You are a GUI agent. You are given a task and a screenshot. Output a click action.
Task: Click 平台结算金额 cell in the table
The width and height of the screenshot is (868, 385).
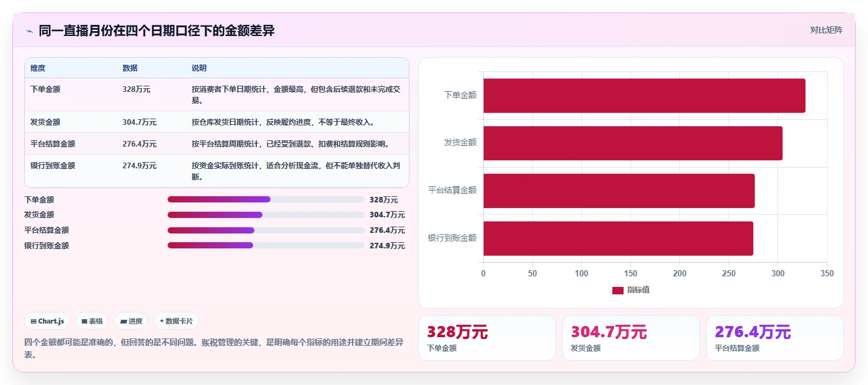53,144
